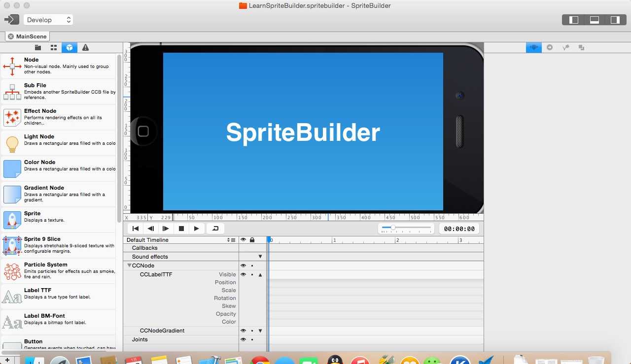Click the timeline header lock icon

pos(252,240)
